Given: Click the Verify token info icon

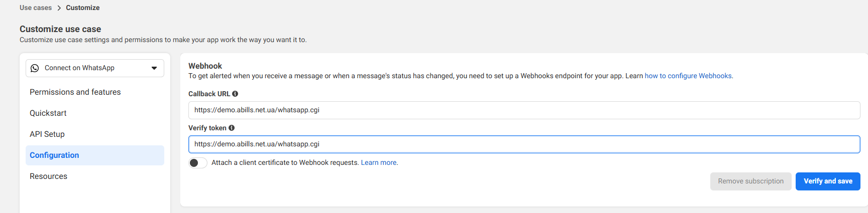Looking at the screenshot, I should click(x=232, y=128).
